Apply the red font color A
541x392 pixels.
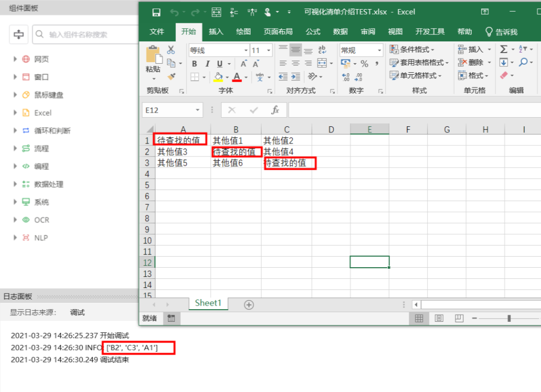click(237, 77)
